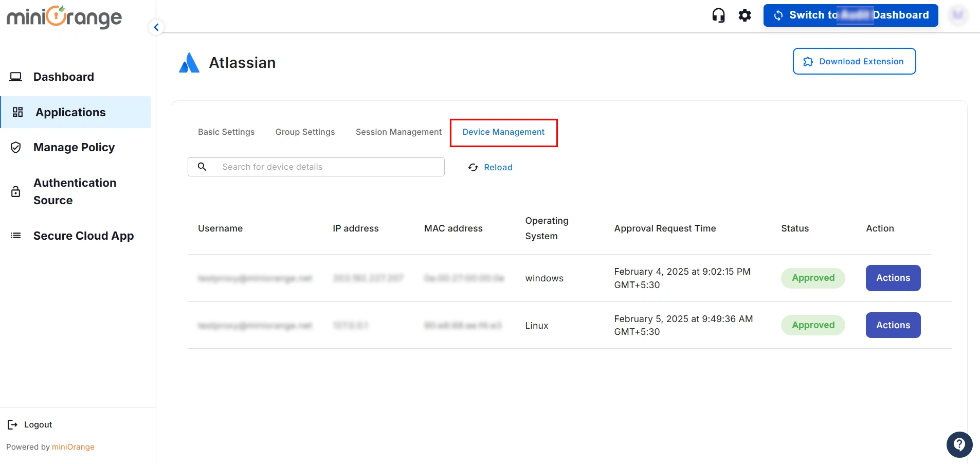
Task: Open the Session Management tab
Action: [x=398, y=132]
